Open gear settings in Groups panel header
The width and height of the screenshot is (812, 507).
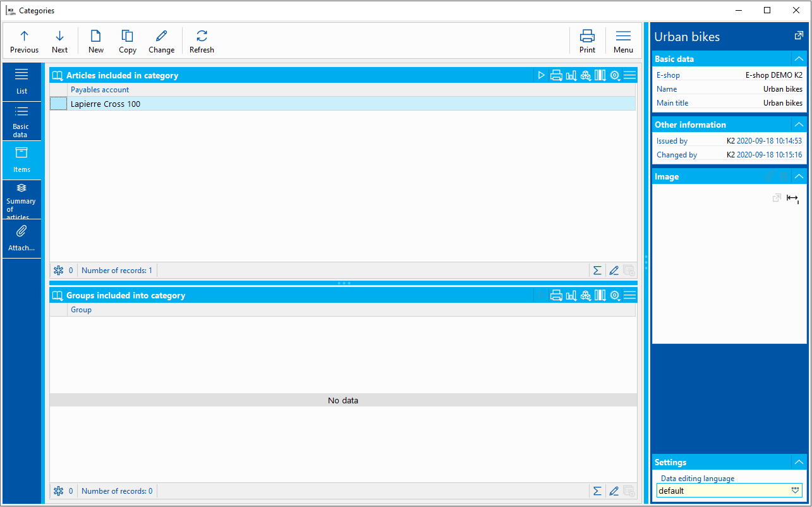615,295
